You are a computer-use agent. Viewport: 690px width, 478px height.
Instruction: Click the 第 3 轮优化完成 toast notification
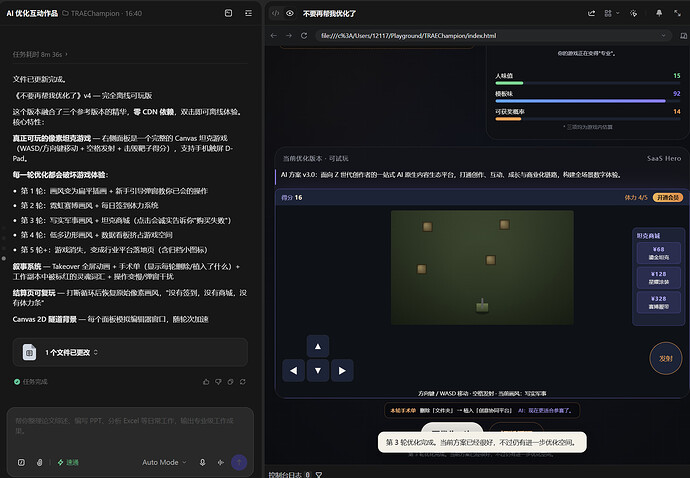[x=482, y=442]
